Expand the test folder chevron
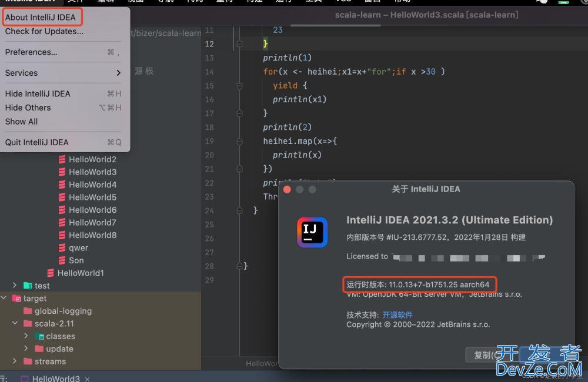This screenshot has width=588, height=382. pyautogui.click(x=15, y=285)
